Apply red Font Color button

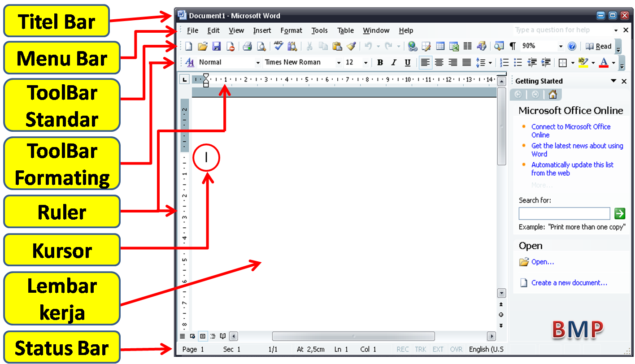[604, 62]
